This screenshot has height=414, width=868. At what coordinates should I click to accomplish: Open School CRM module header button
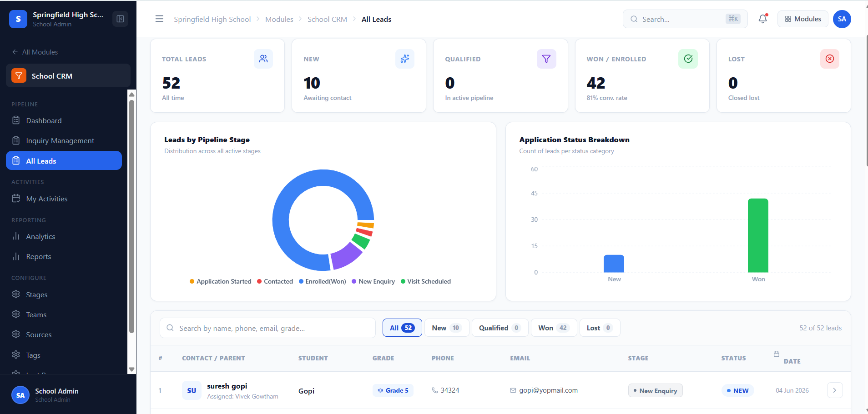click(68, 75)
